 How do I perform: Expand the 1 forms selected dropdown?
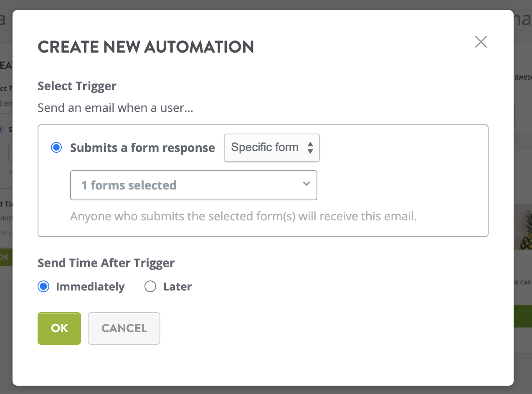click(194, 185)
